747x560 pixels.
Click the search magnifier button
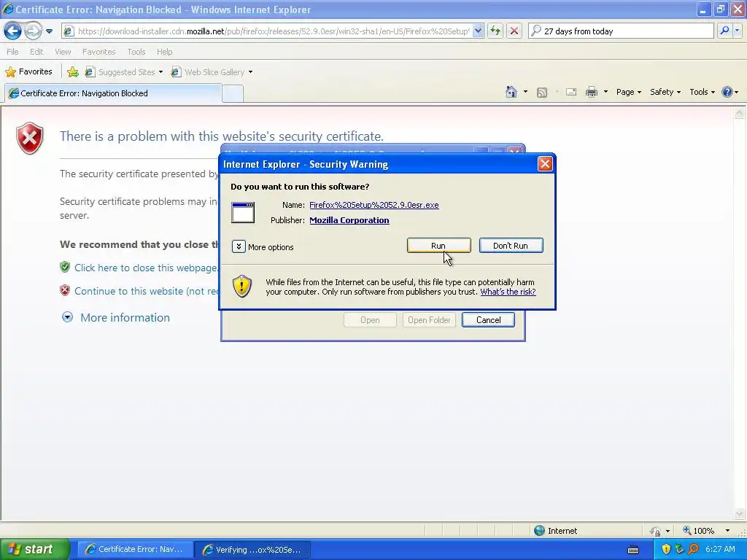tap(724, 31)
